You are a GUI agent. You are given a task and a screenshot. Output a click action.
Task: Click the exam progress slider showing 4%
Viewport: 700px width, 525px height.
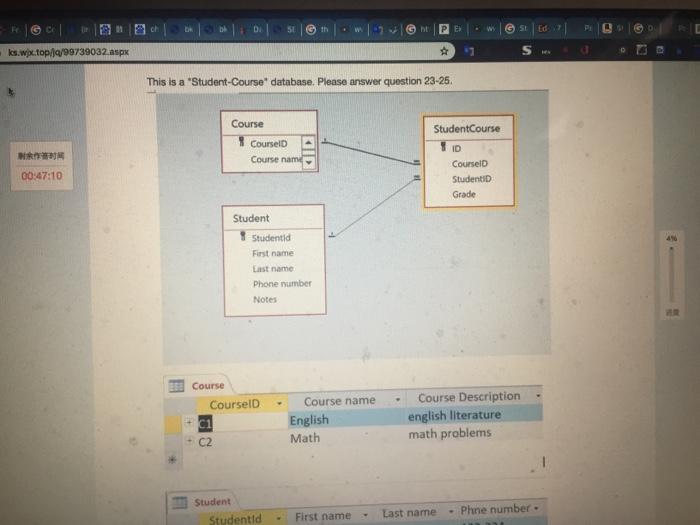coord(671,274)
